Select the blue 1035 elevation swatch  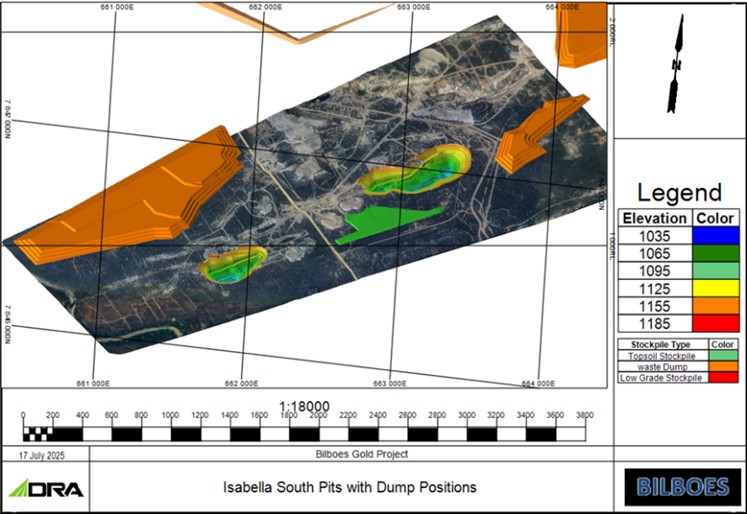tap(715, 236)
